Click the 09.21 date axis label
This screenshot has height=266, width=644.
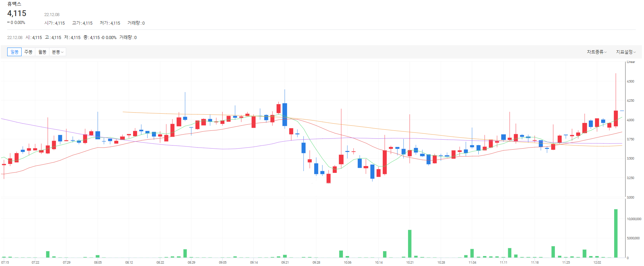click(x=285, y=263)
